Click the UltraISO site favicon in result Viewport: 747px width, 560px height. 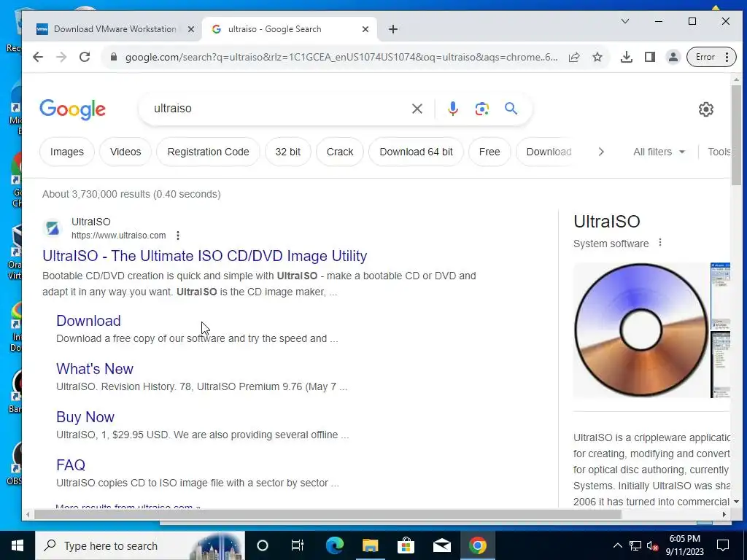(x=53, y=228)
